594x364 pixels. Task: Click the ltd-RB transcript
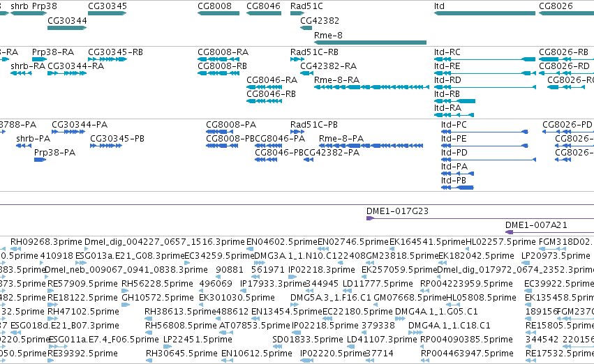pos(454,101)
